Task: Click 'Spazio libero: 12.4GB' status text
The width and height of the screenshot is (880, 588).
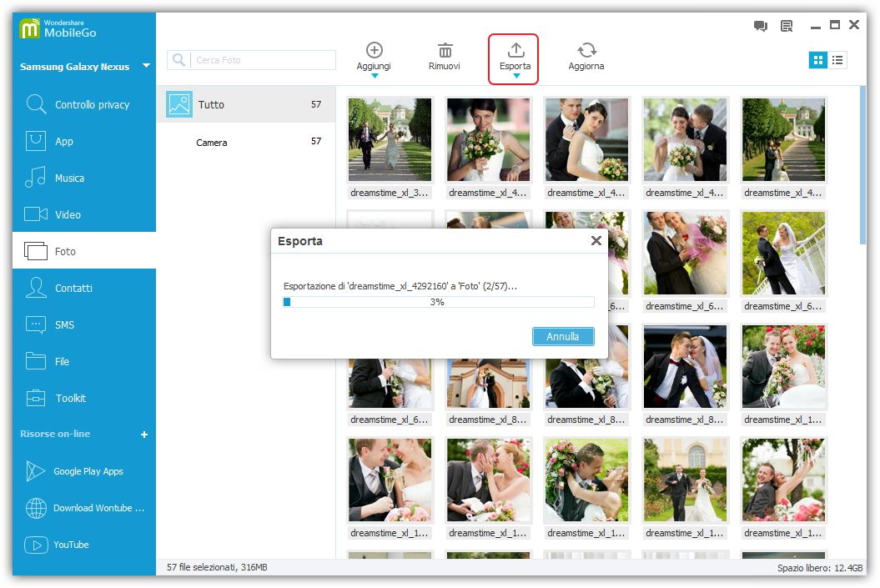Action: (x=820, y=568)
